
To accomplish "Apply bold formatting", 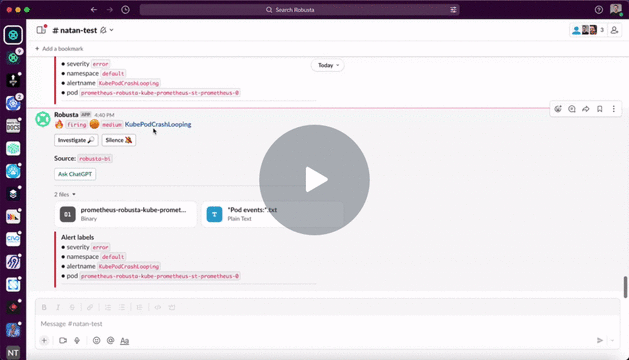I will [44, 307].
